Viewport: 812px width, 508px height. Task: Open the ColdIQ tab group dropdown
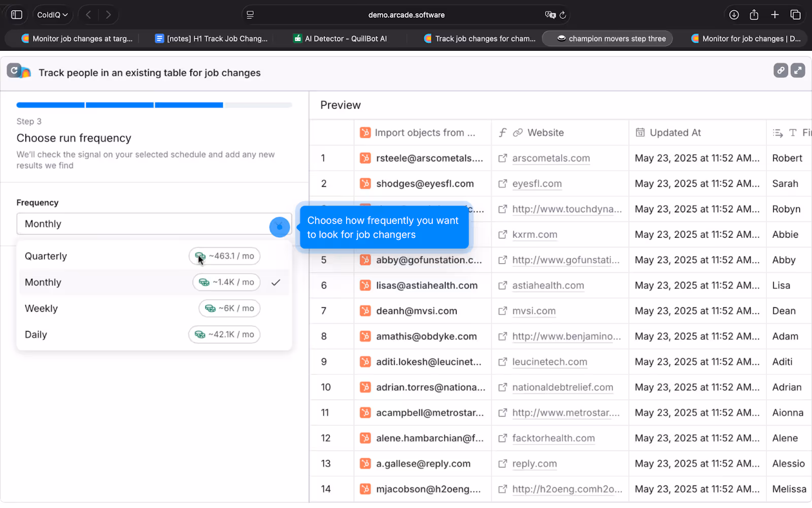click(x=52, y=15)
